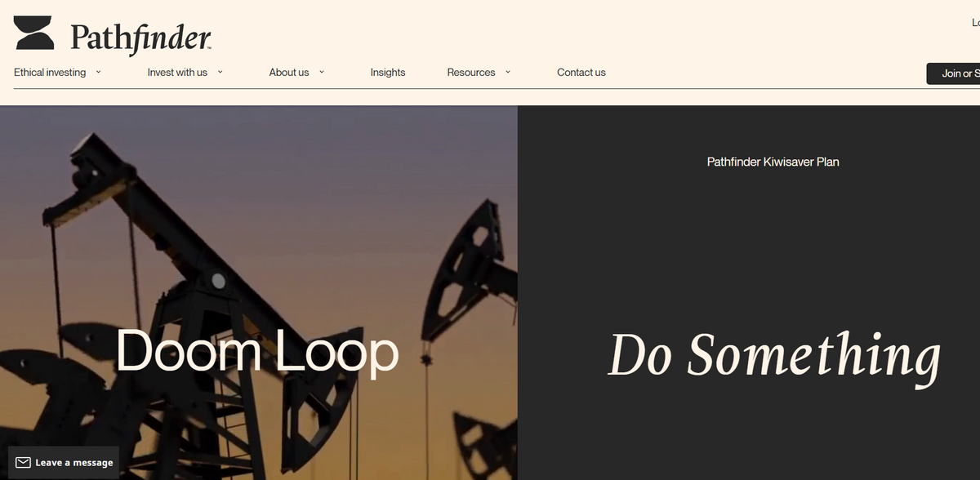Screen dimensions: 980x480
Task: Click the Pathfinder hourglass logo icon
Action: pyautogui.click(x=33, y=33)
